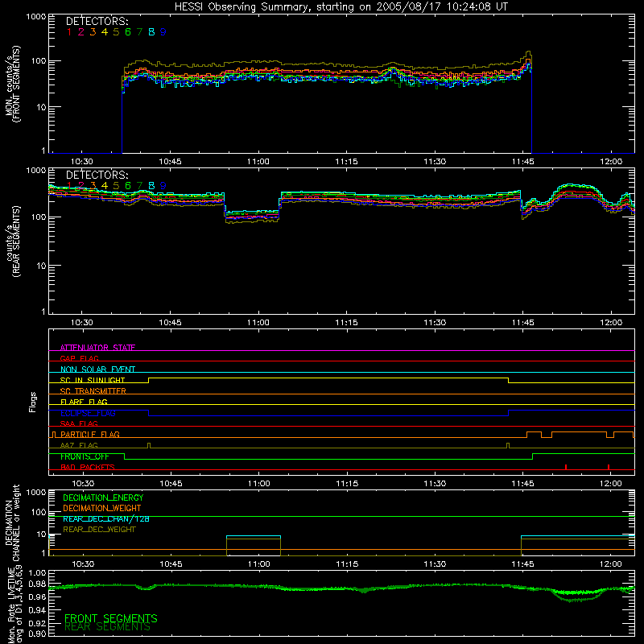This screenshot has width=644, height=644.
Task: Select yellow detector 4 in front segments legend
Action: [105, 32]
